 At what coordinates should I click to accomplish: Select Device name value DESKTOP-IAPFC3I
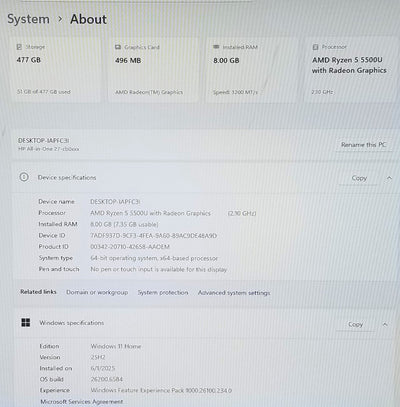115,202
